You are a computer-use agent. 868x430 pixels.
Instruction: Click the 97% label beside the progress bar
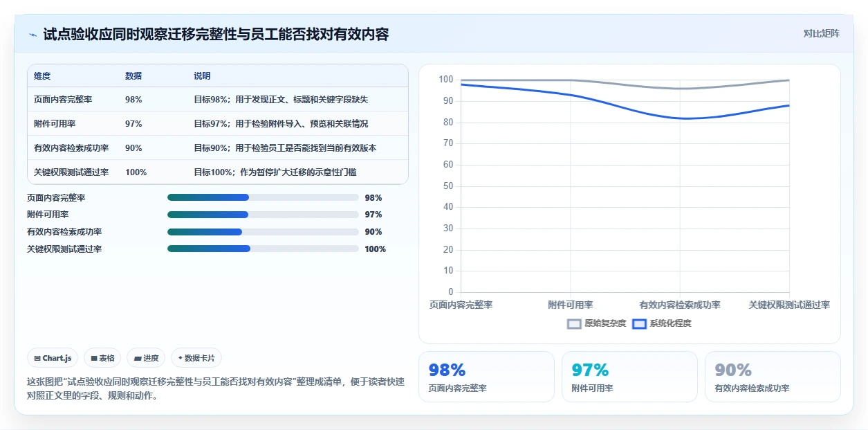tap(373, 215)
